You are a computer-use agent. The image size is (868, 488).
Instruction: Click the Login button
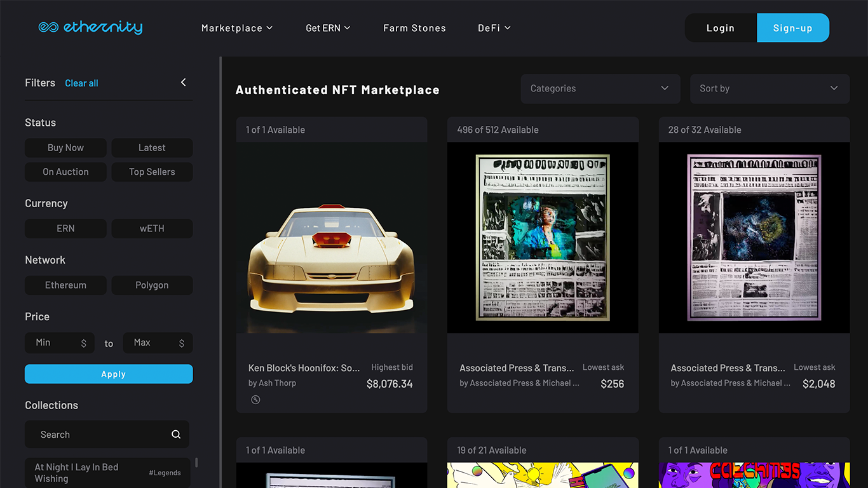click(721, 28)
